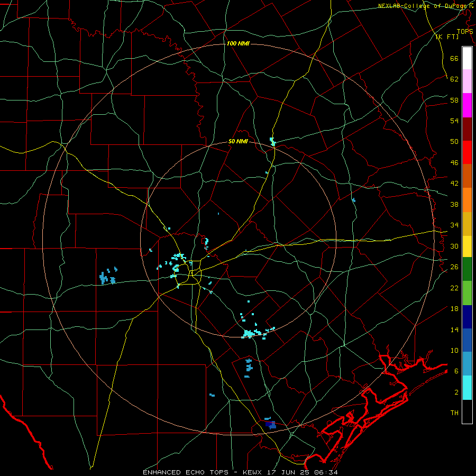Click the '30' legend value label
Image resolution: width=476 pixels, height=476 pixels.
pyautogui.click(x=454, y=246)
